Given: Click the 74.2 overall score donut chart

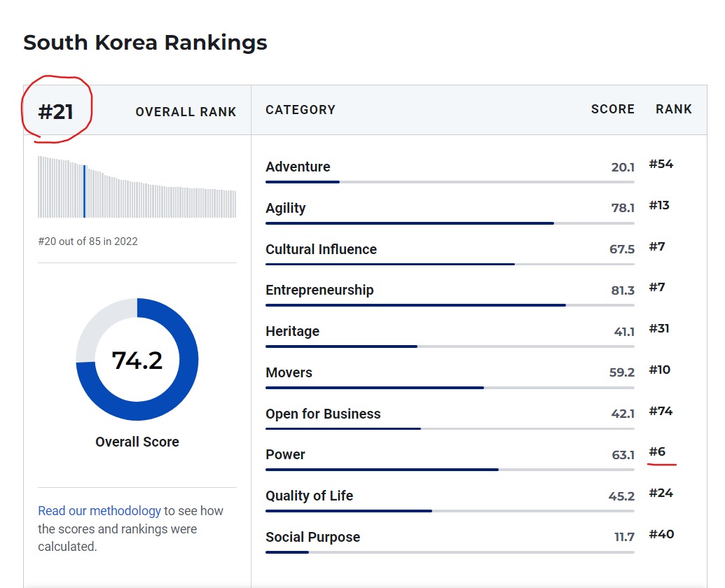Looking at the screenshot, I should click(137, 360).
